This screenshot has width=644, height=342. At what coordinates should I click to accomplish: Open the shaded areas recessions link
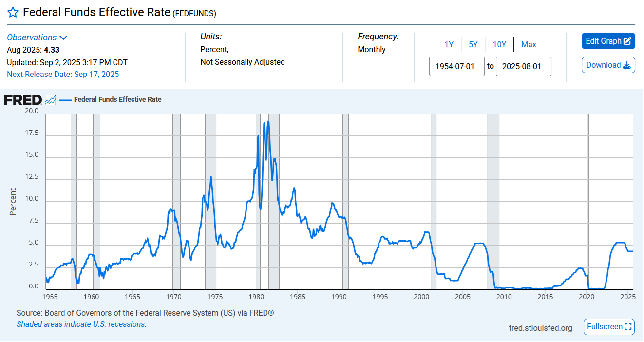[81, 324]
